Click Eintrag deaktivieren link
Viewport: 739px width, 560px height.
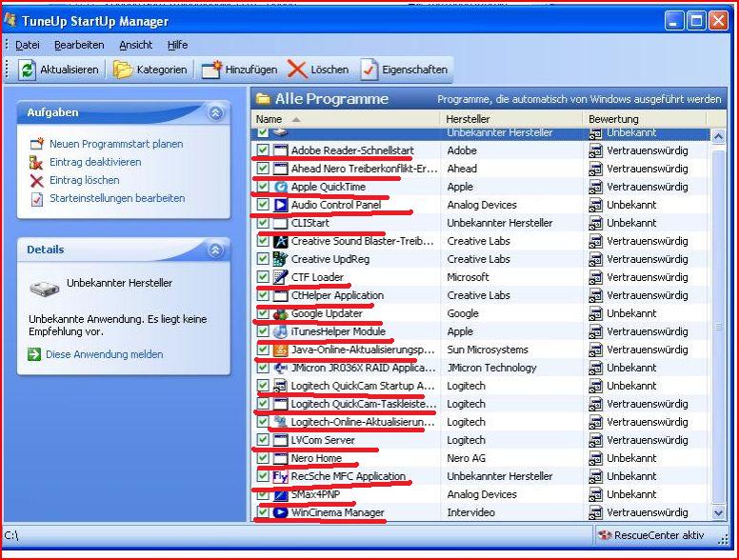(95, 162)
